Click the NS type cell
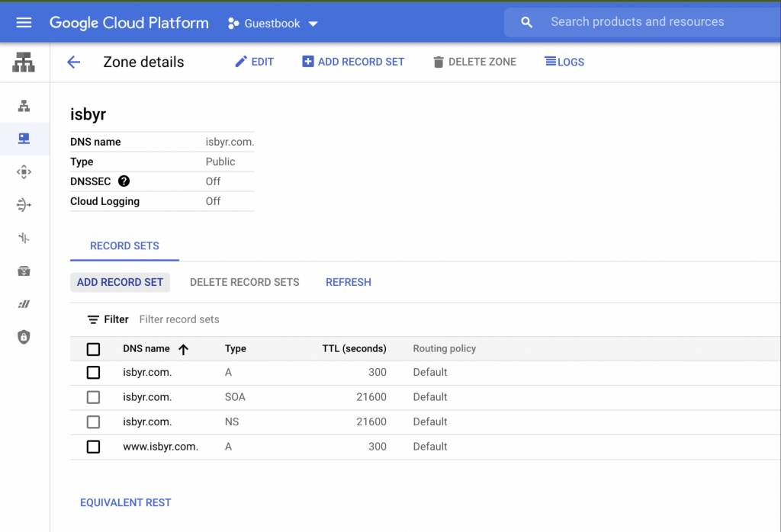Image resolution: width=781 pixels, height=532 pixels. point(232,422)
